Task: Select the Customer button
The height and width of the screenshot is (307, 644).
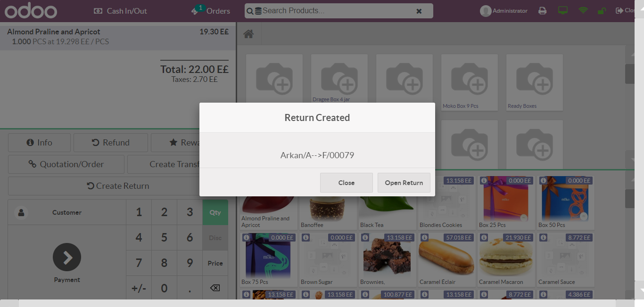Action: 67,212
